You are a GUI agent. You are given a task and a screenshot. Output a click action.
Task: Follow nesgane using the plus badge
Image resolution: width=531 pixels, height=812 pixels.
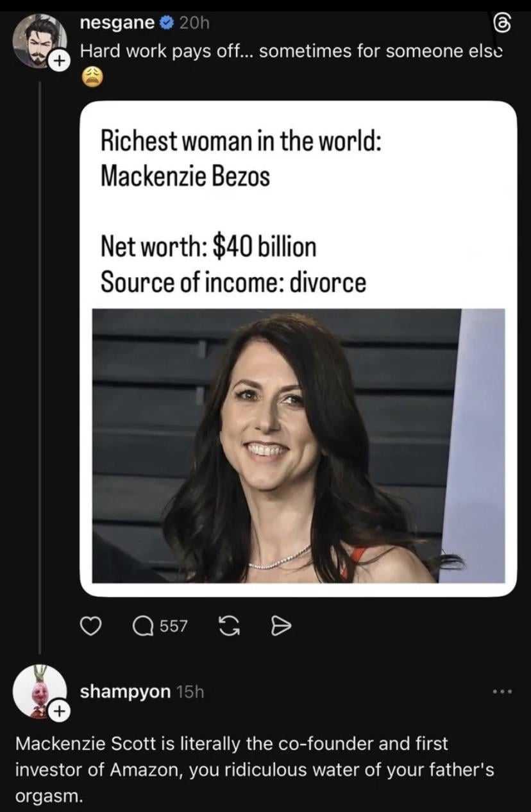(x=58, y=62)
